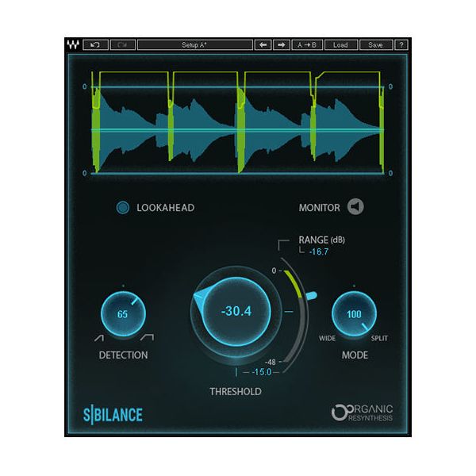Go to previous preset with left arrow
Screen dimensions: 476x476
pyautogui.click(x=263, y=45)
